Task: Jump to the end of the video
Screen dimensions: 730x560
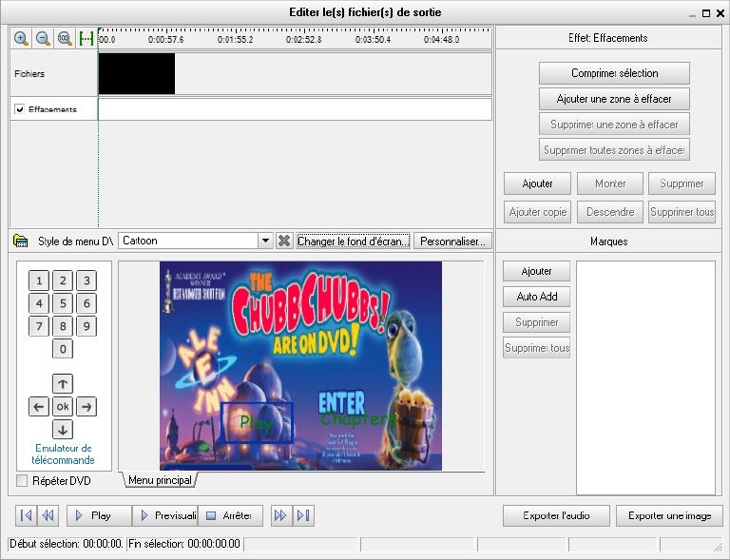Action: [x=303, y=515]
